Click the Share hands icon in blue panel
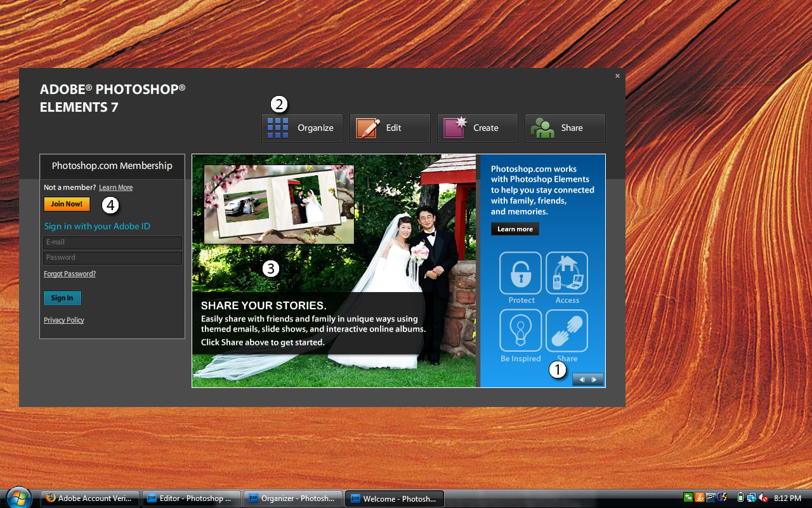 [x=567, y=331]
